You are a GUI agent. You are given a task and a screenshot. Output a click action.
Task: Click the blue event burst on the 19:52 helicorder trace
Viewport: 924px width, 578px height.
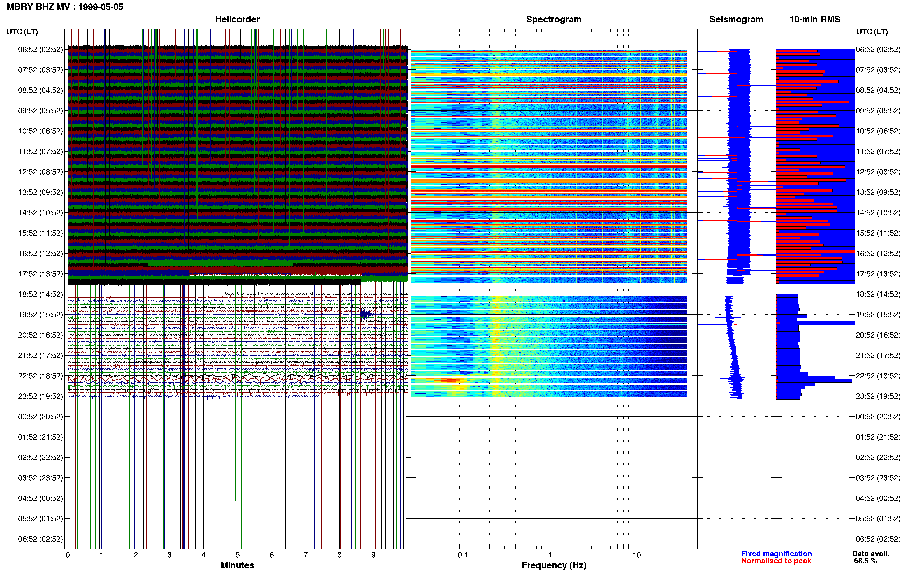click(x=365, y=314)
